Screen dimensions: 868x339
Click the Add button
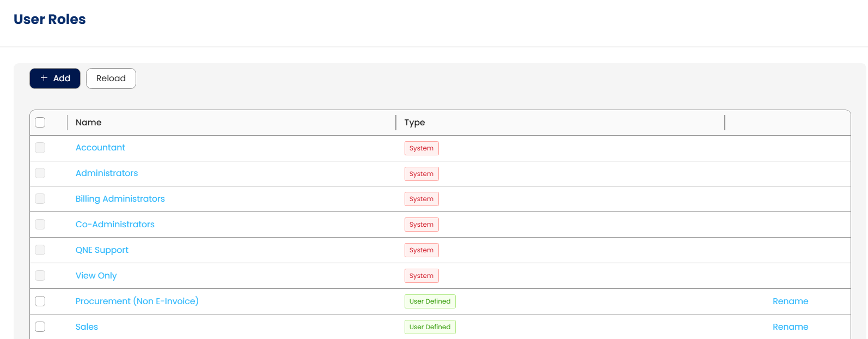(x=55, y=78)
